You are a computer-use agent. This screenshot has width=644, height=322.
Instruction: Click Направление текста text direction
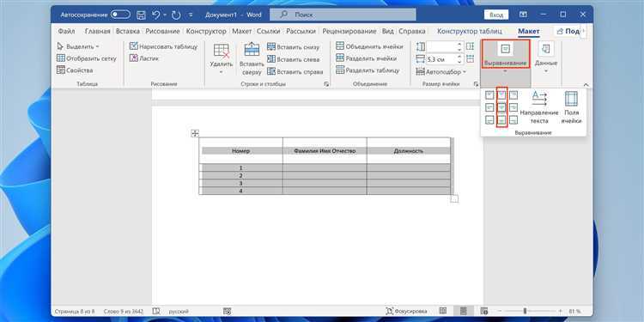pos(539,107)
